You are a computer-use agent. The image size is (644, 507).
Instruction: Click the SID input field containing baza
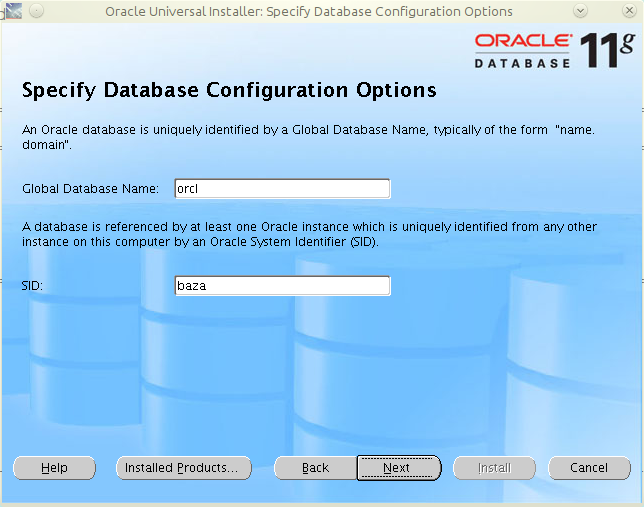282,286
